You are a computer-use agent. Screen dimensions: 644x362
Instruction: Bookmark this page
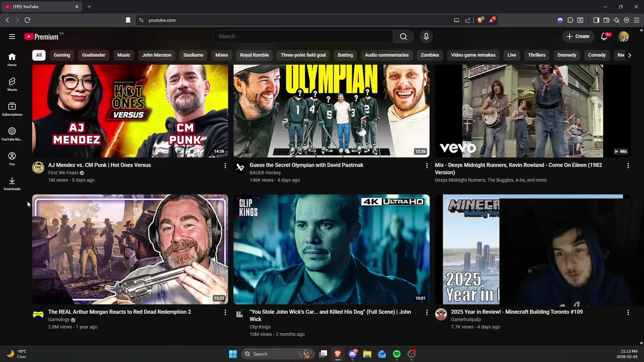pos(128,20)
